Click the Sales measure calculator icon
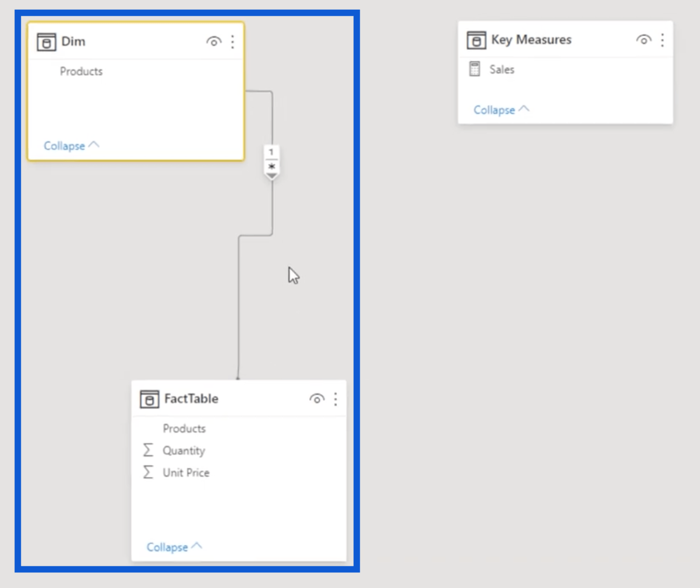Screen dimensions: 700x588 [x=475, y=69]
